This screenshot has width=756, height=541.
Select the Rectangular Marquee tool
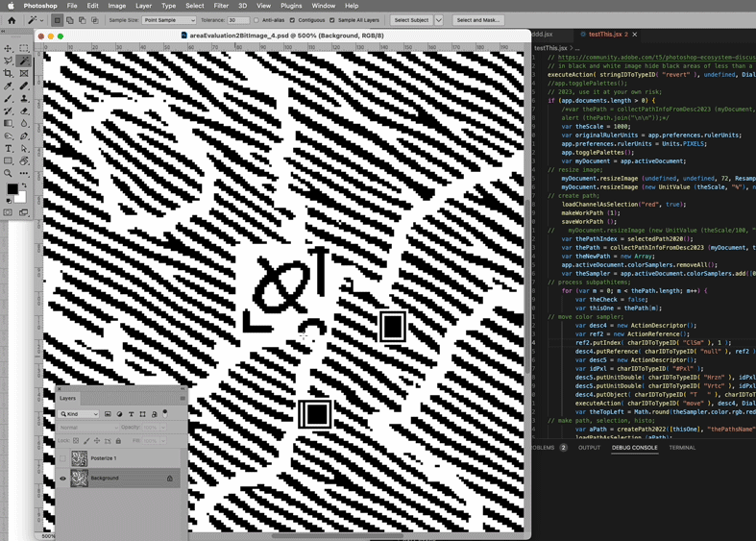24,48
